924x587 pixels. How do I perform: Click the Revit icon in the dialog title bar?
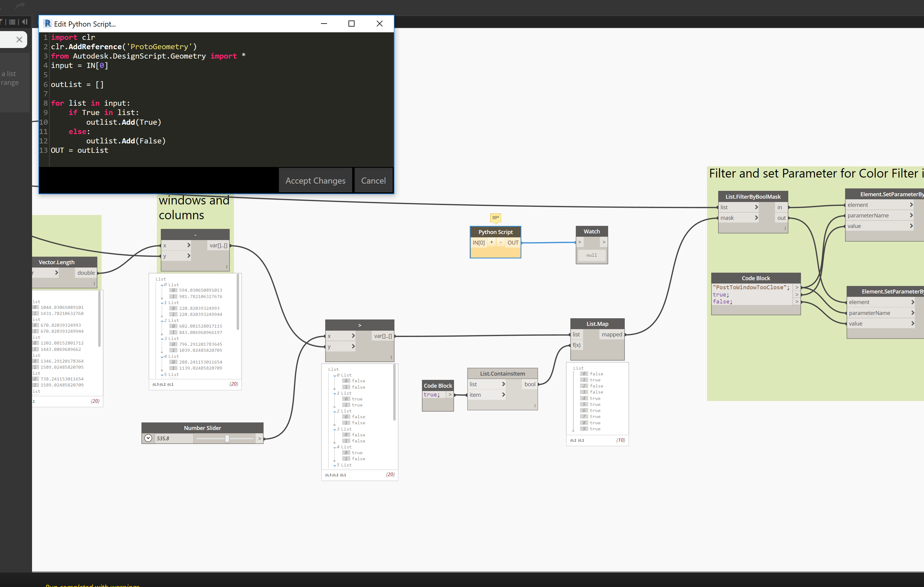(47, 24)
